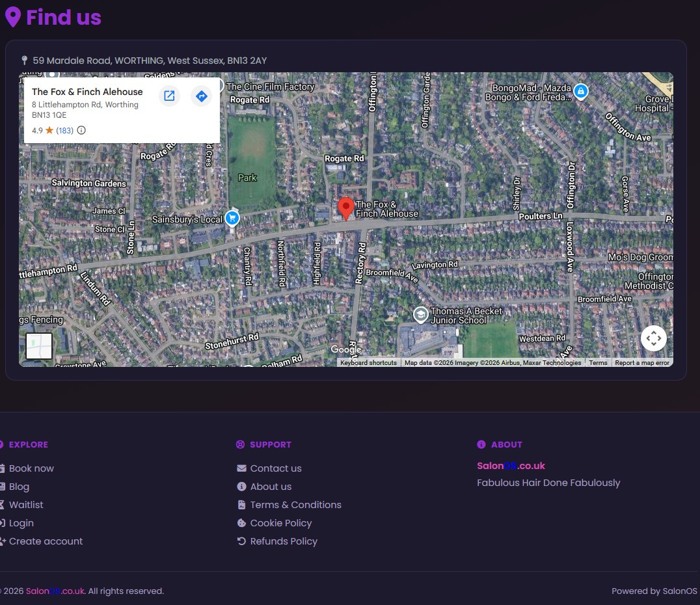700x605 pixels.
Task: Click the small pin beside Mardale Road address
Action: pyautogui.click(x=25, y=60)
